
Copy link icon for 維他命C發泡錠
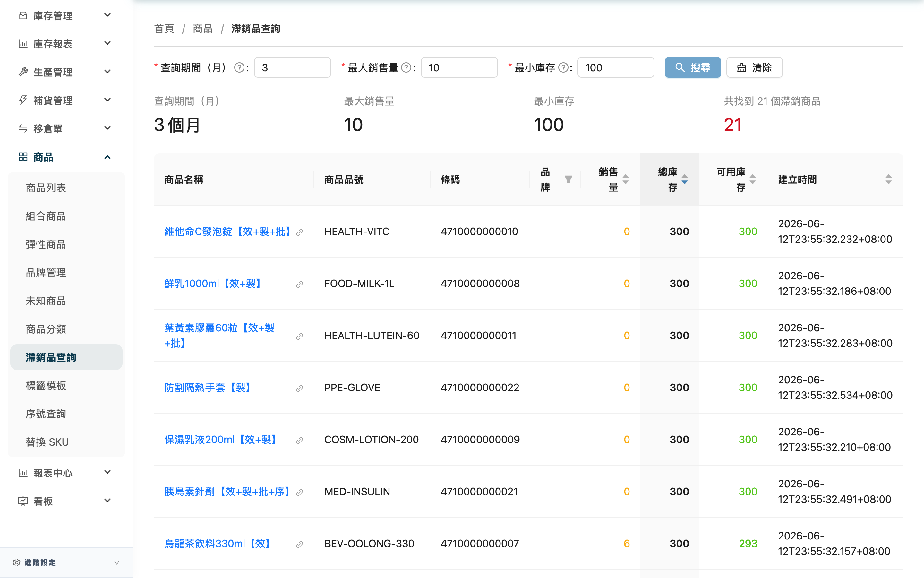tap(300, 232)
